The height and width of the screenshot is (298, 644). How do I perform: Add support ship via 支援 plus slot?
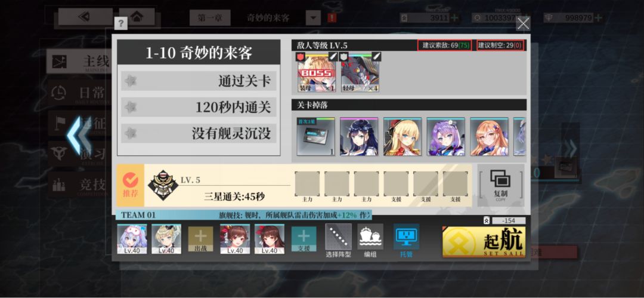tap(304, 239)
